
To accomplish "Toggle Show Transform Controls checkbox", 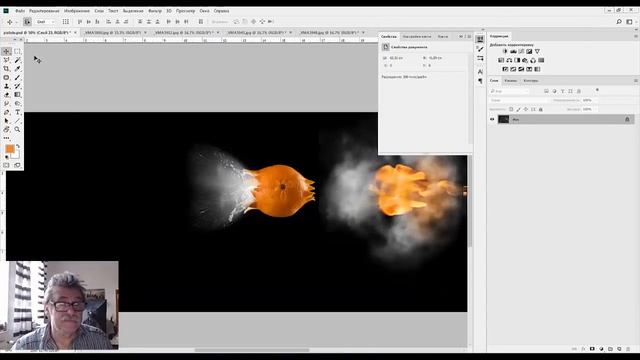I will click(66, 22).
